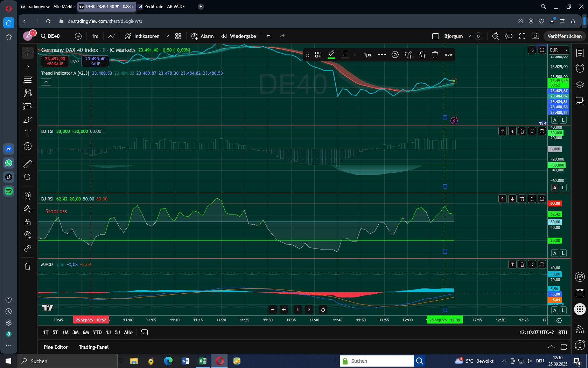Open the measure ruler tool
This screenshot has height=368, width=588.
coord(27,164)
